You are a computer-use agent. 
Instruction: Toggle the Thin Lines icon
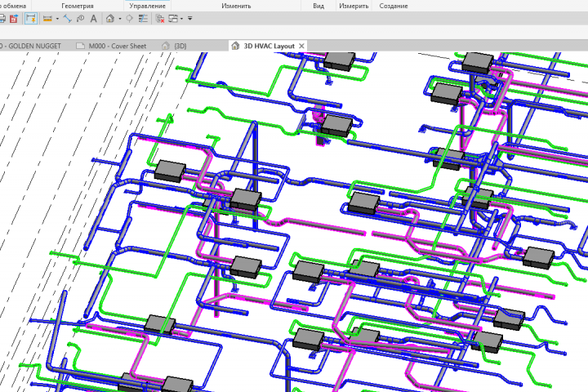tap(143, 19)
